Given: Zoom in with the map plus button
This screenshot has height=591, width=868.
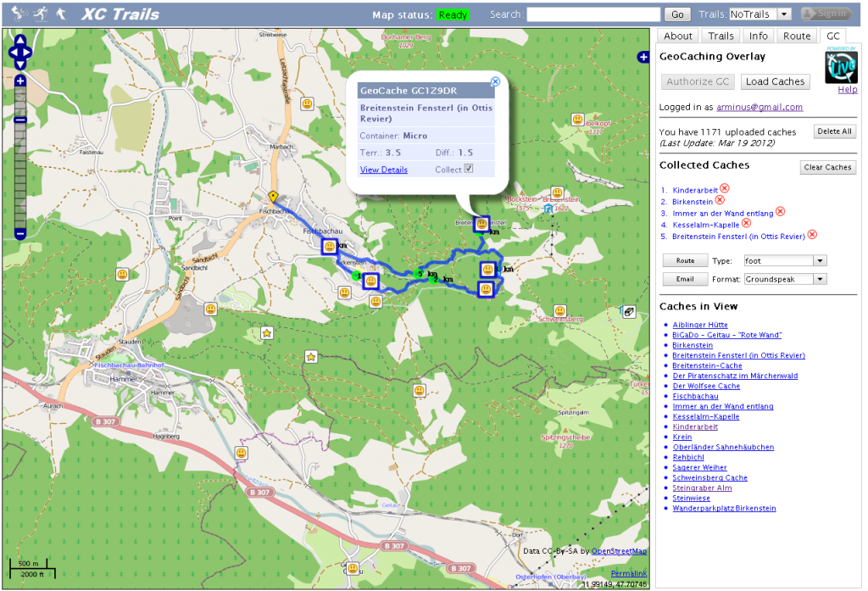Looking at the screenshot, I should (x=20, y=81).
